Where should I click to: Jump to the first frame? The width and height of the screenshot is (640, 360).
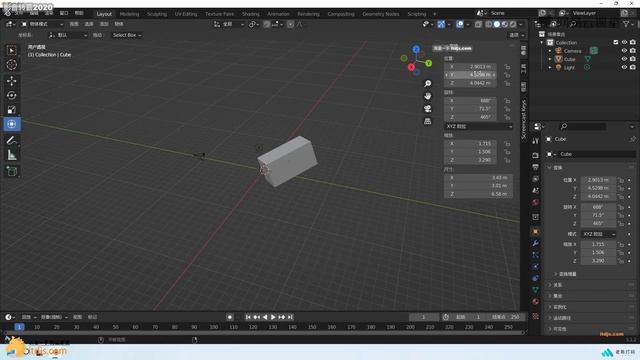pos(248,317)
